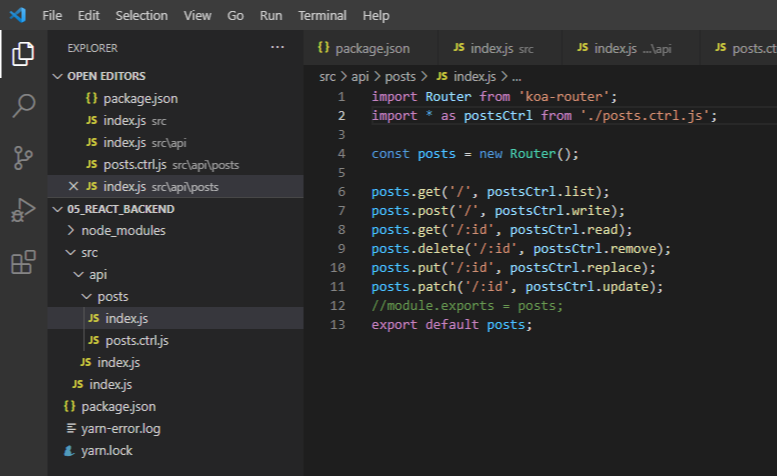Select index.js src in open editors
Image resolution: width=777 pixels, height=476 pixels.
pos(175,120)
